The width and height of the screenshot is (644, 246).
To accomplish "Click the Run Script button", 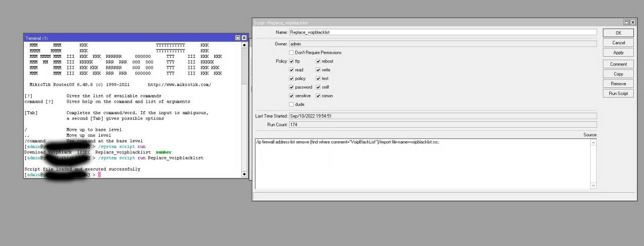I will pyautogui.click(x=618, y=94).
